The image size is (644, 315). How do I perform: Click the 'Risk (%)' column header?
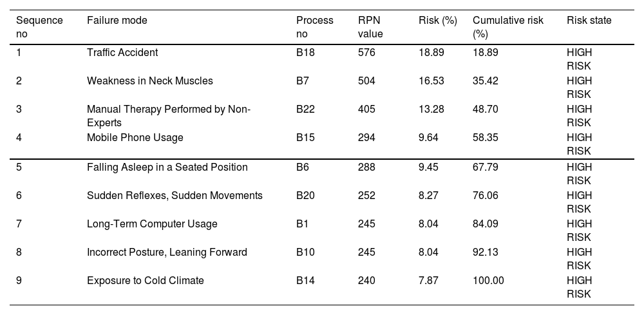coord(437,21)
